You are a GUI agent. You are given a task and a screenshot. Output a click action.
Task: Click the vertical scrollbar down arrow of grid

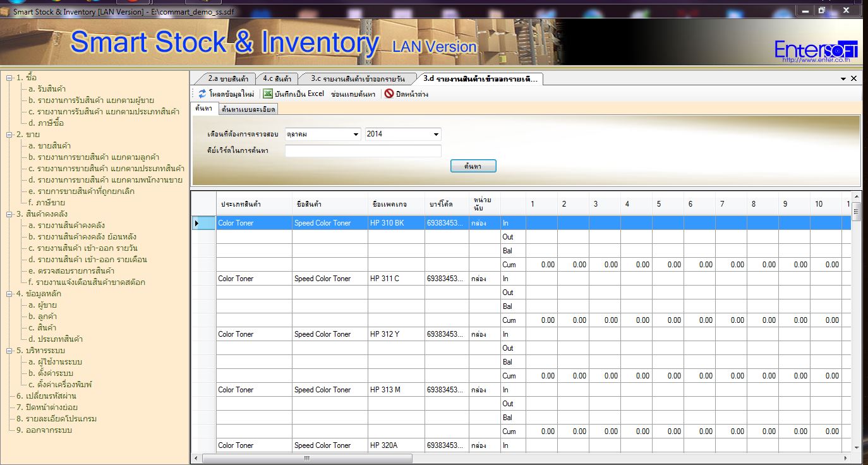(856, 448)
